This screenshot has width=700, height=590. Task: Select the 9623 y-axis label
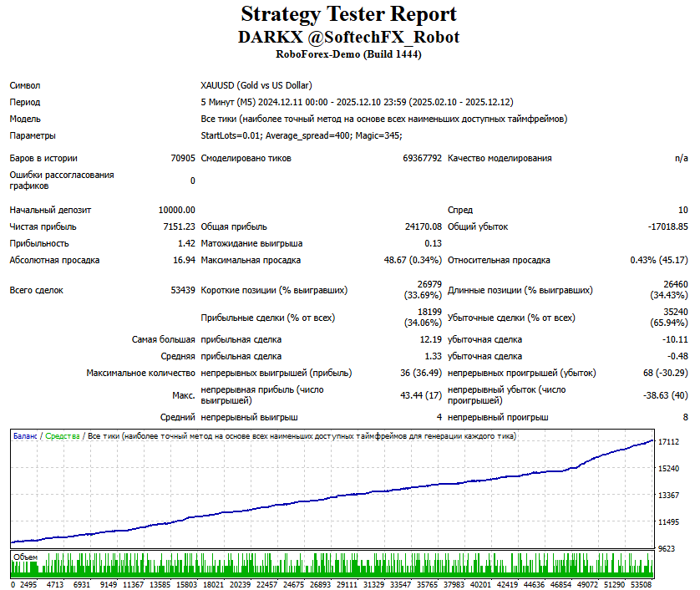pyautogui.click(x=666, y=549)
